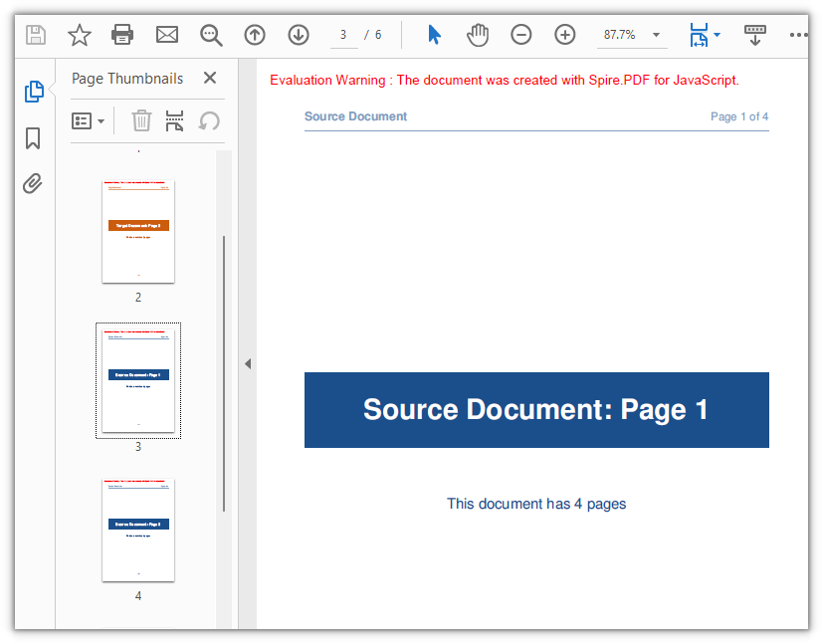Click the 87.7% zoom value field
Screen dimensions: 823x644
[x=620, y=35]
